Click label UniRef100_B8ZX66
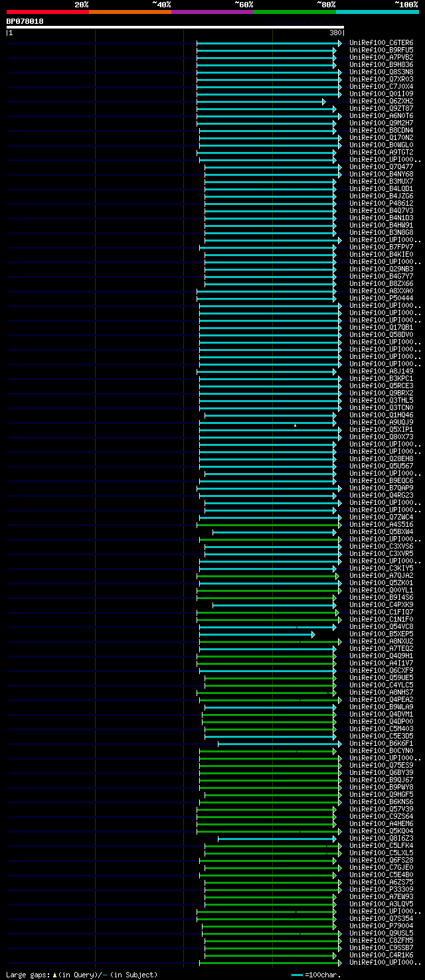The height and width of the screenshot is (980, 425). tap(381, 284)
